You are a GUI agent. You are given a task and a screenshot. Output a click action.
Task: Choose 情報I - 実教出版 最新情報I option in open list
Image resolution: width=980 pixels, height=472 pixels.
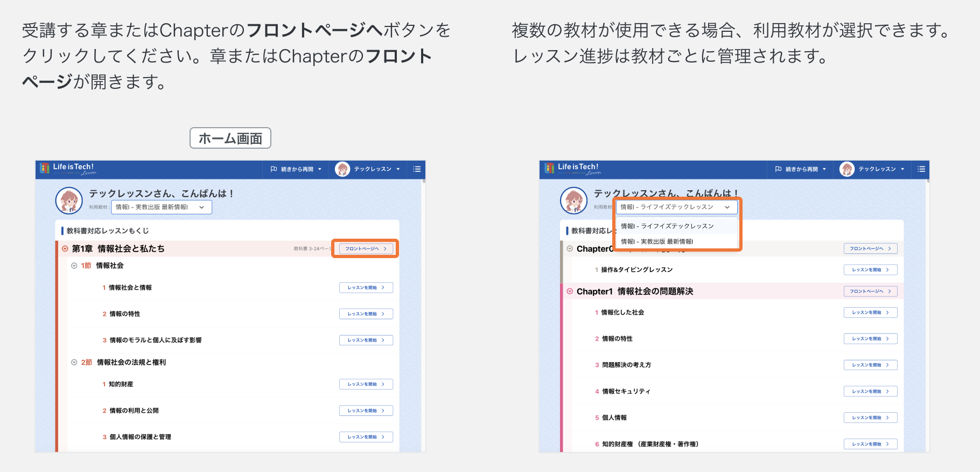pyautogui.click(x=677, y=241)
